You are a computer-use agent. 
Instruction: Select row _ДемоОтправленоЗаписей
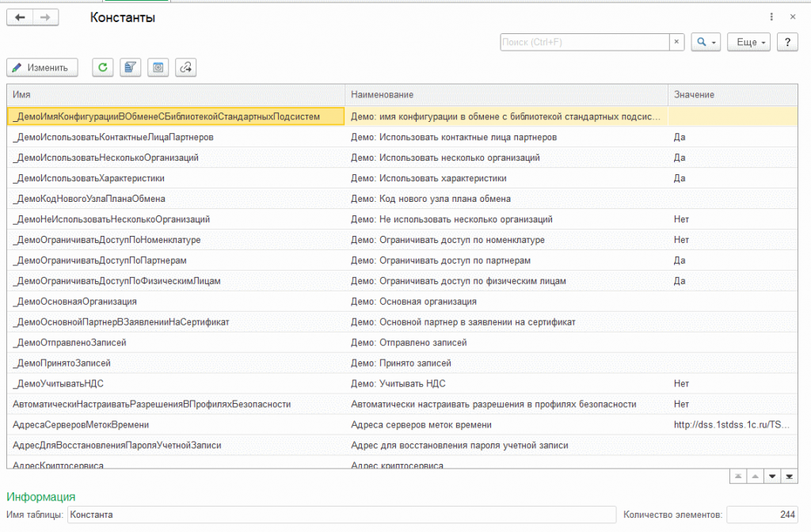coord(402,343)
